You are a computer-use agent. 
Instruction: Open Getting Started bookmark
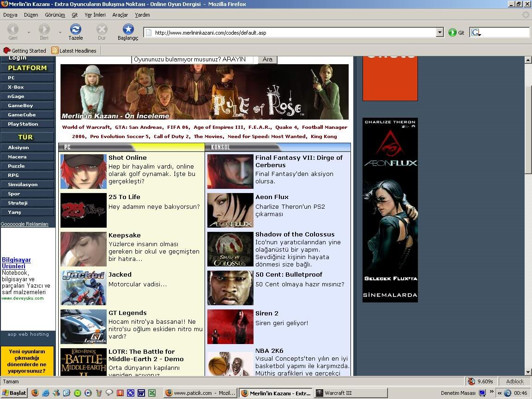24,50
